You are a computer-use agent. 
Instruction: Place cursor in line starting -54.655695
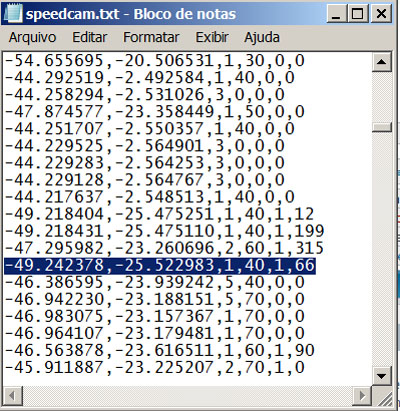[155, 61]
